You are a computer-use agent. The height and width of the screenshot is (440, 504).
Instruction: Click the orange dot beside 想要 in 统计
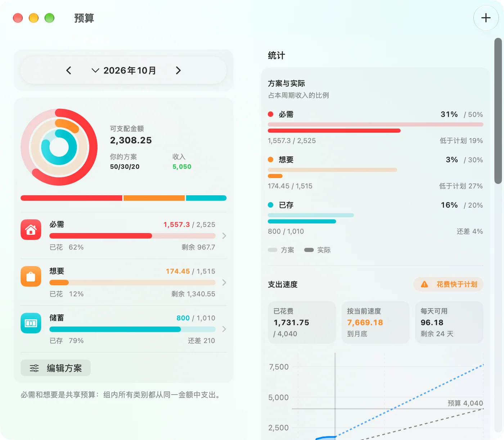pos(271,160)
